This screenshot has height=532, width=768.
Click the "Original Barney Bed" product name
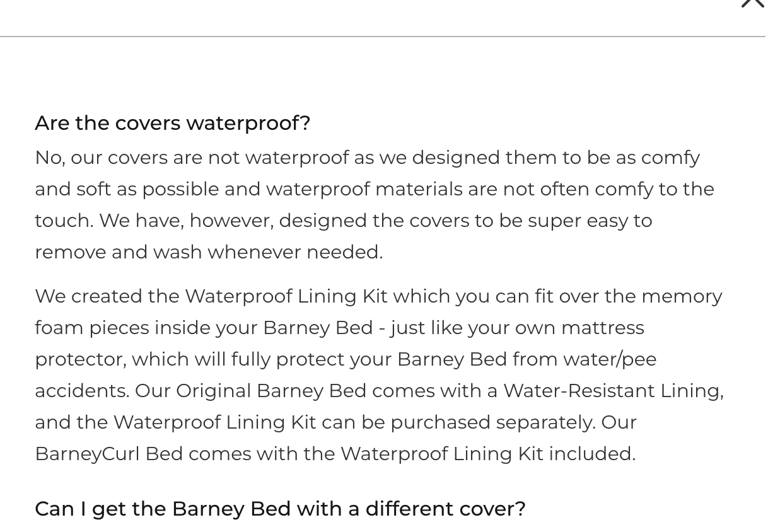pyautogui.click(x=271, y=391)
